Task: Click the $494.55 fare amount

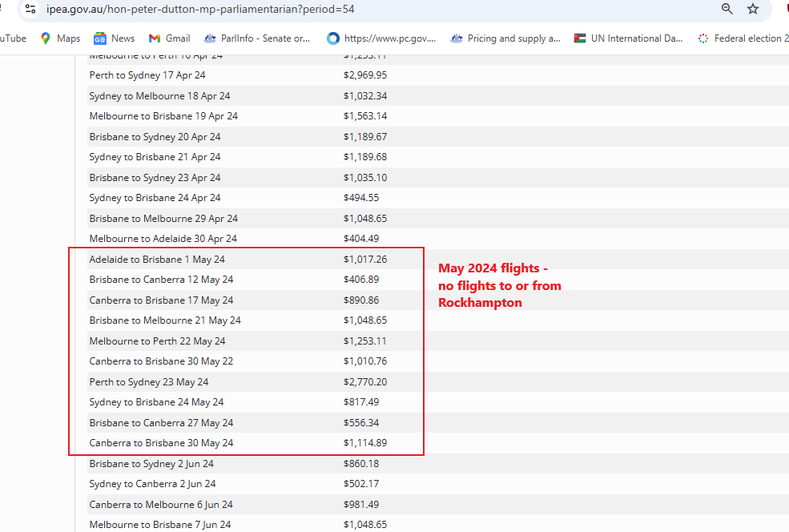Action: (361, 197)
